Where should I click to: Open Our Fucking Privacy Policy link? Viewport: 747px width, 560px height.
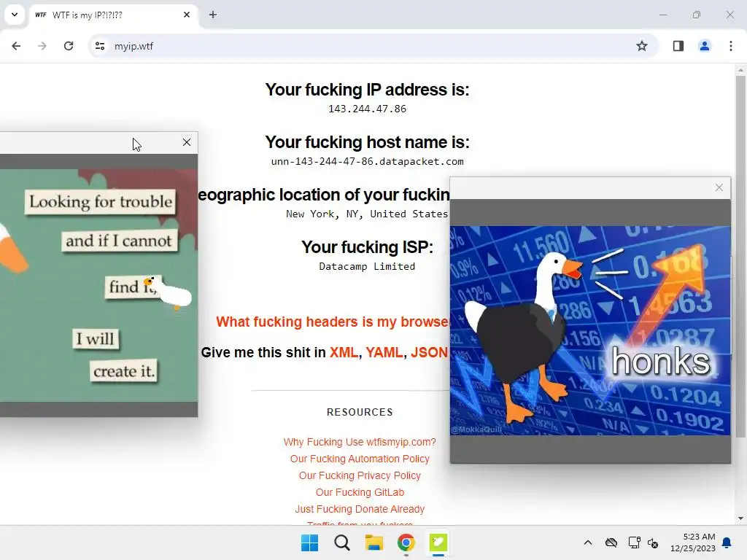(x=360, y=475)
